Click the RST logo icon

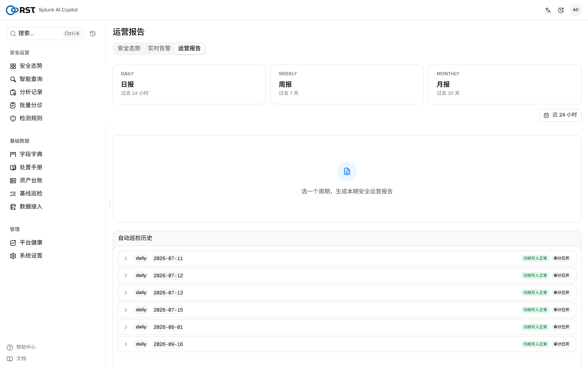click(x=20, y=10)
